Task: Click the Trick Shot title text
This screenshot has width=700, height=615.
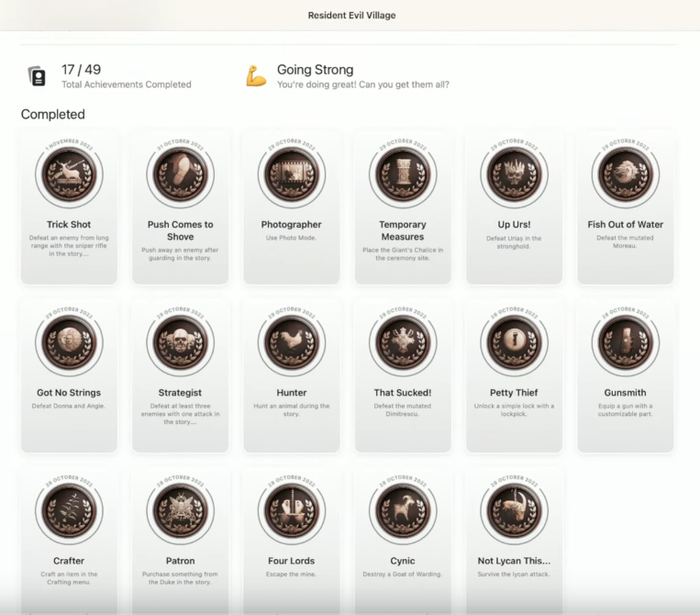Action: (x=69, y=224)
